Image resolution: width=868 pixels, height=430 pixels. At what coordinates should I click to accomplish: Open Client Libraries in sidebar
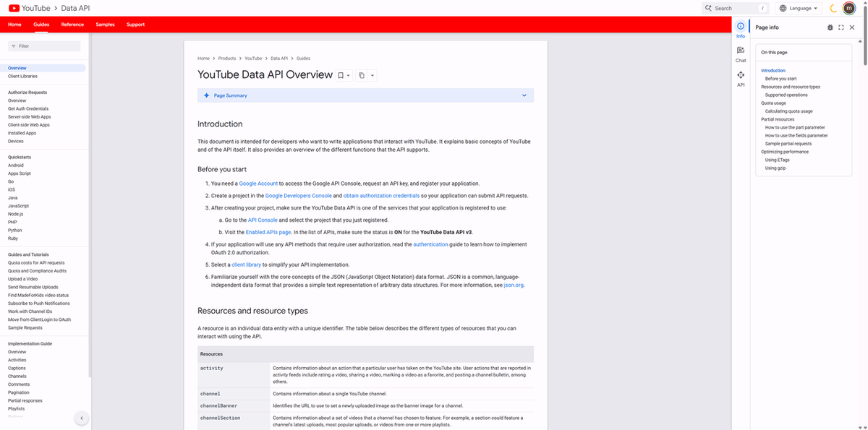point(23,76)
